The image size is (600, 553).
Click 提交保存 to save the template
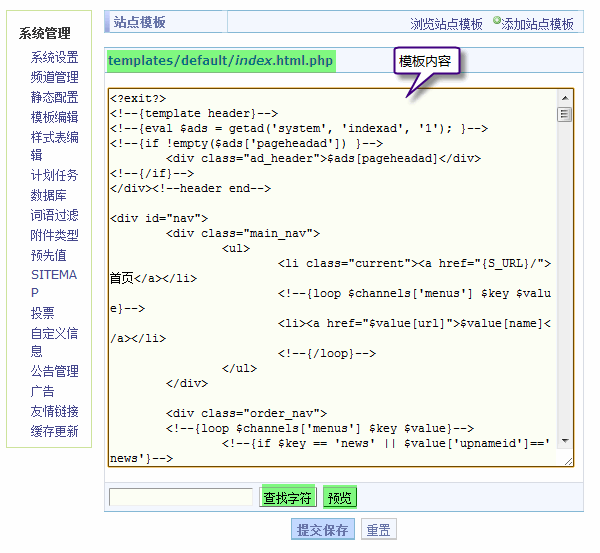[322, 530]
